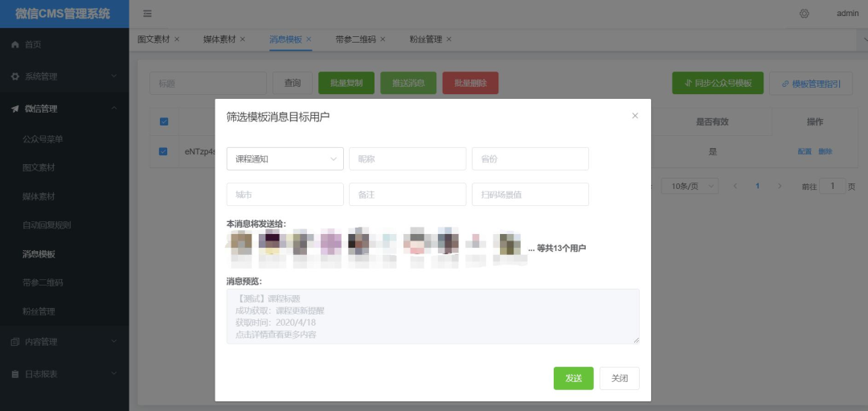This screenshot has height=411, width=868.
Task: Go to next page arrow
Action: pos(780,186)
